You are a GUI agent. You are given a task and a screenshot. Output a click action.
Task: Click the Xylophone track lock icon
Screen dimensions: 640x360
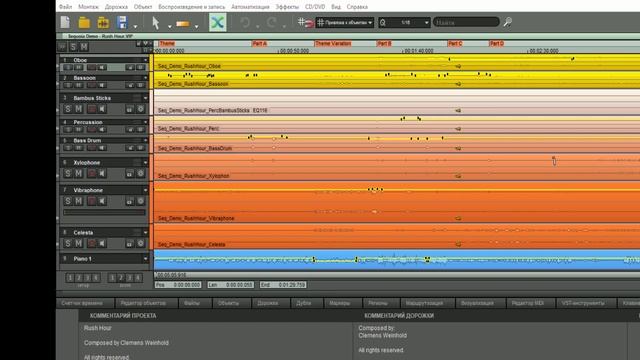pyautogui.click(x=129, y=173)
